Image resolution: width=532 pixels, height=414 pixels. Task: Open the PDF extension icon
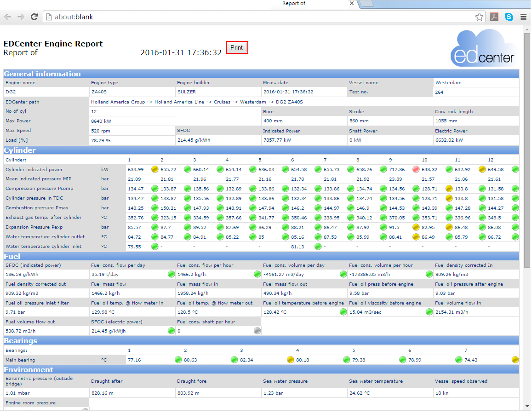point(494,17)
